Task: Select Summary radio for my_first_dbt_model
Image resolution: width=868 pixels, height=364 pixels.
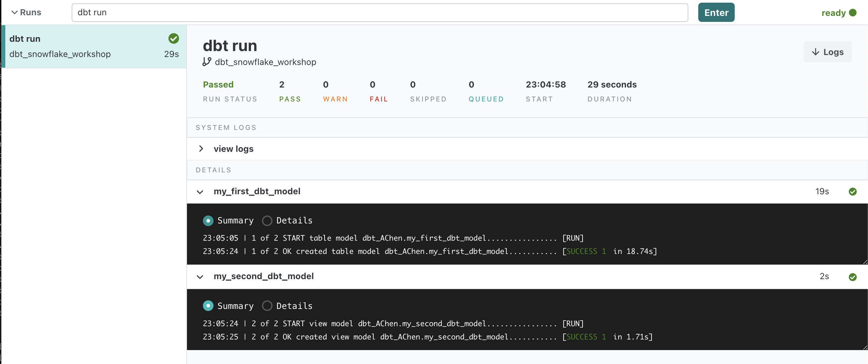Action: 208,221
